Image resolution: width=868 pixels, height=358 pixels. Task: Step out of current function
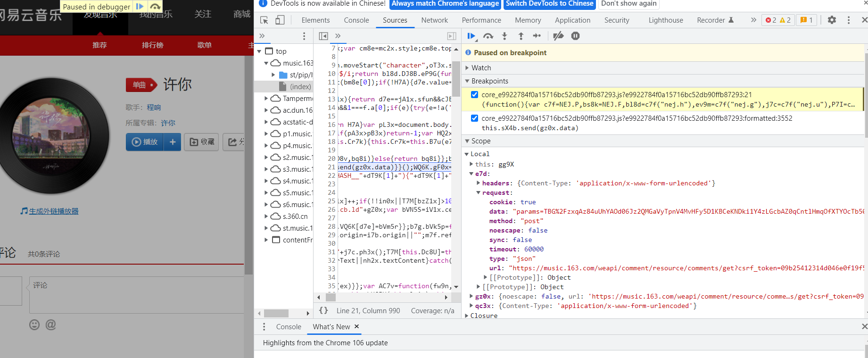[x=521, y=36]
